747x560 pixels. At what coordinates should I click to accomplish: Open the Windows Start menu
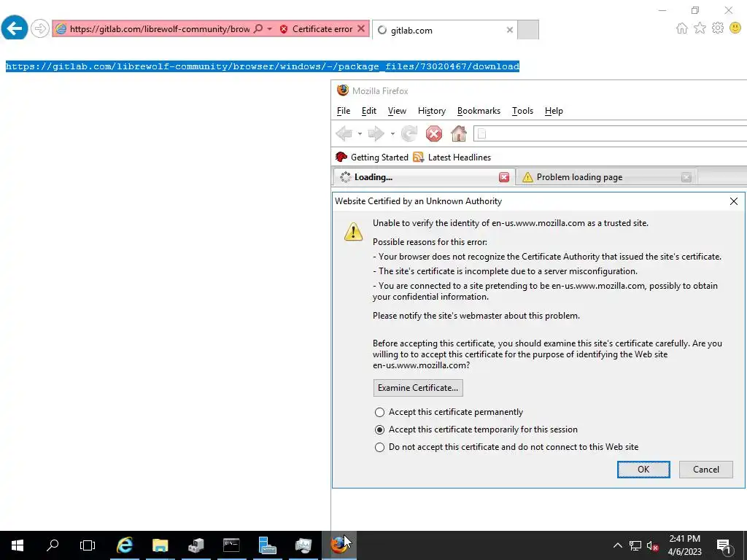coord(18,545)
